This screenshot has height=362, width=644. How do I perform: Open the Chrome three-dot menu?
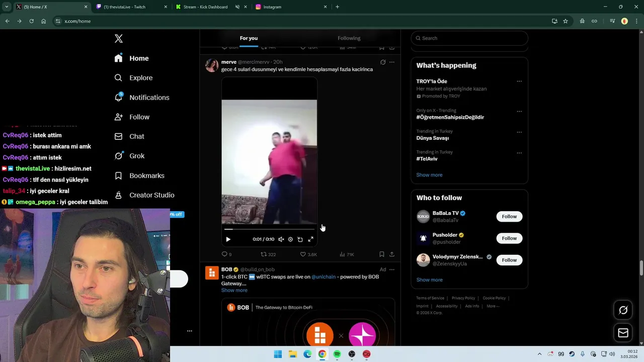(x=636, y=21)
